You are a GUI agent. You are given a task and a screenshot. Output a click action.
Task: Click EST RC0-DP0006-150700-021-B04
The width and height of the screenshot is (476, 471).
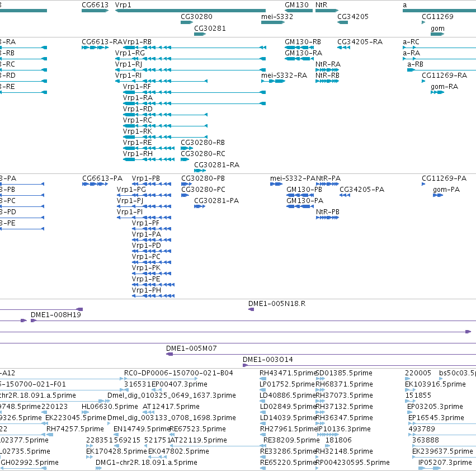178,373
